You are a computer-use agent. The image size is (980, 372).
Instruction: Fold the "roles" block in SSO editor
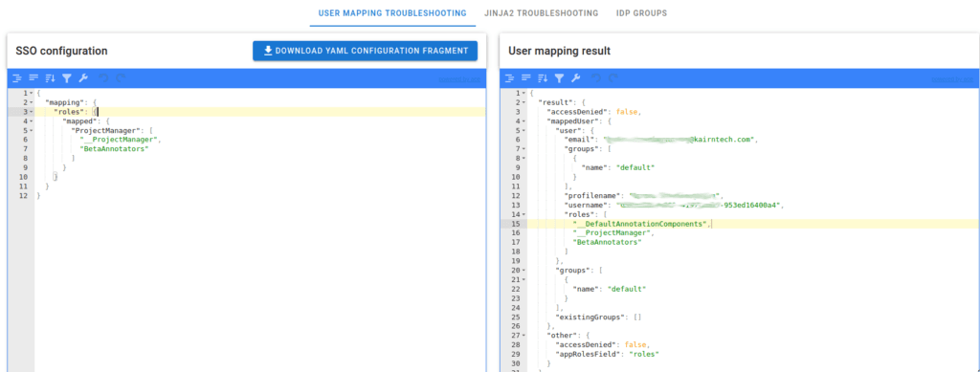point(32,112)
